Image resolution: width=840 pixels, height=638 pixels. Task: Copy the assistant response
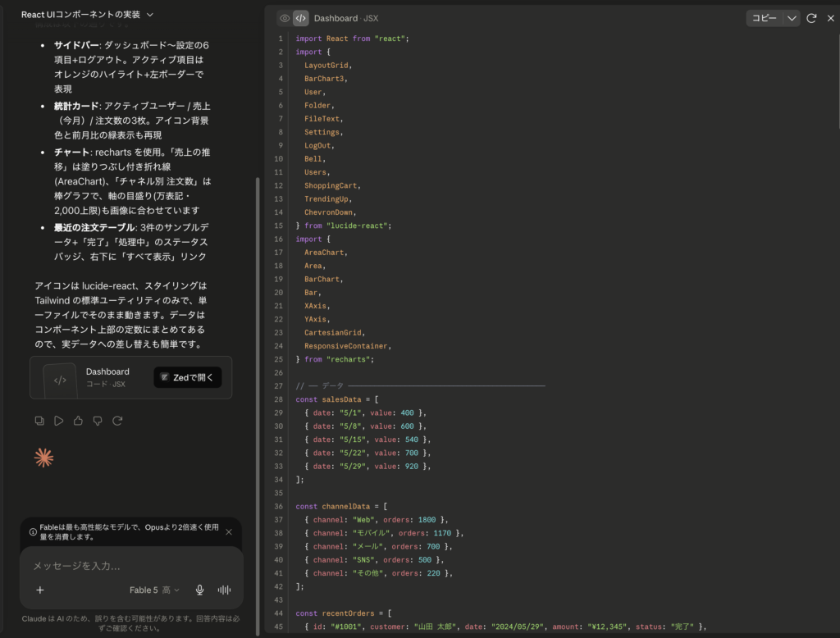point(39,421)
